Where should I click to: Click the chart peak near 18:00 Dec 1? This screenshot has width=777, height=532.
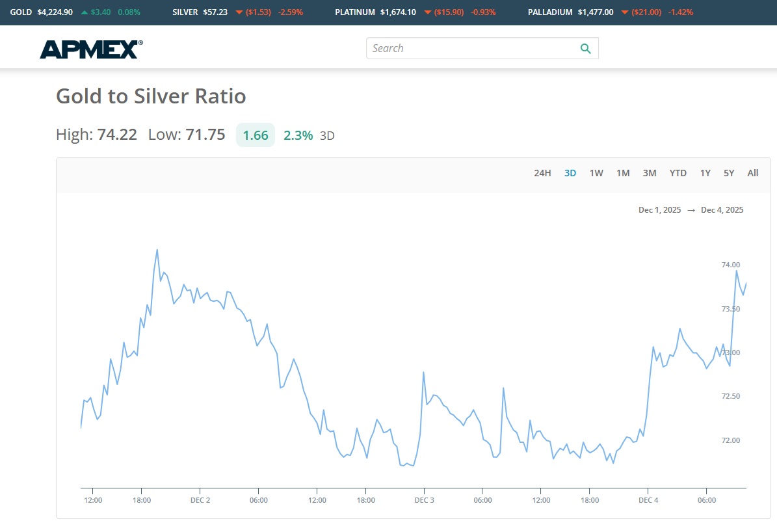coord(157,250)
